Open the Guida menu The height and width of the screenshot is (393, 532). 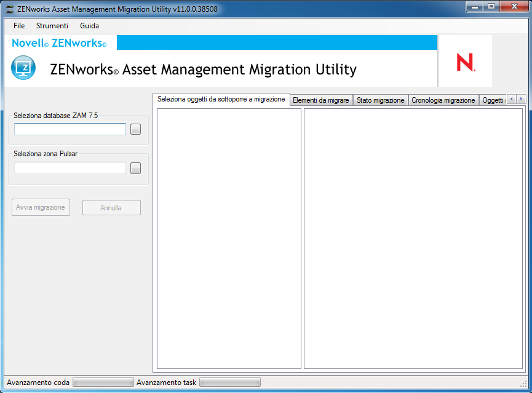[x=90, y=26]
